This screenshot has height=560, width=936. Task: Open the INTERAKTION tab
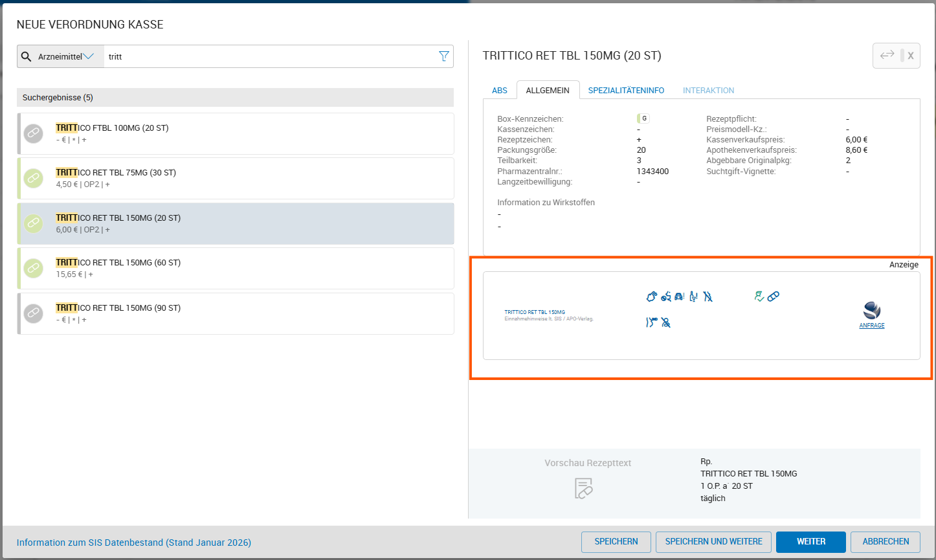click(x=708, y=91)
